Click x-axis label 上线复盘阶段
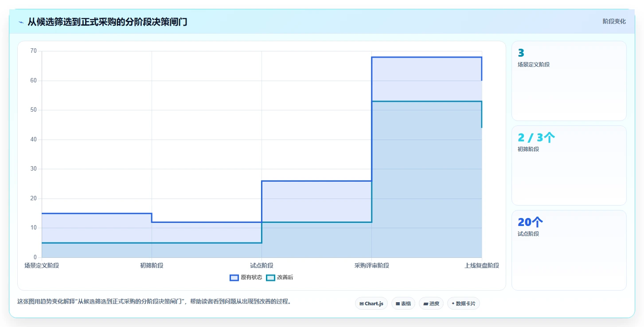 click(482, 265)
